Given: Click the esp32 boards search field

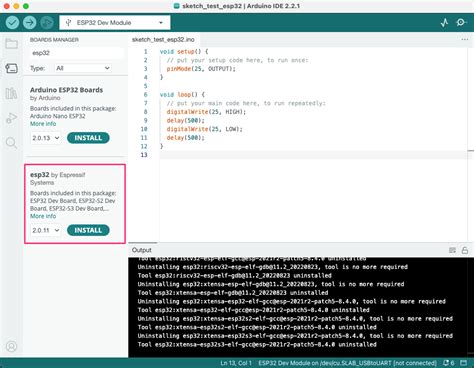Looking at the screenshot, I should pyautogui.click(x=77, y=53).
